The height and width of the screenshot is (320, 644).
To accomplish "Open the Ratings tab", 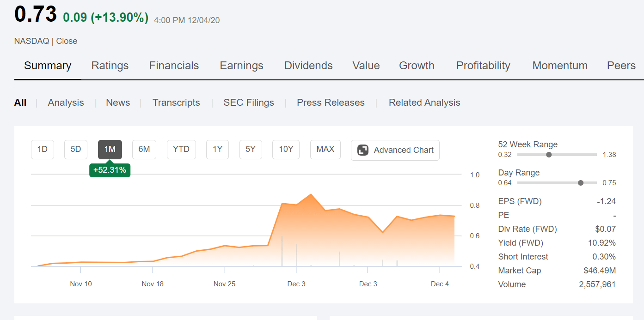I will tap(110, 66).
